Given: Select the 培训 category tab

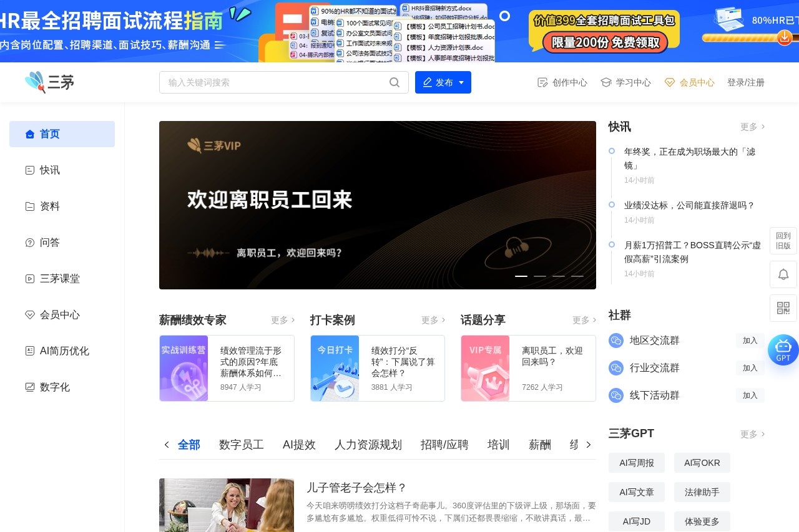Looking at the screenshot, I should tap(499, 445).
